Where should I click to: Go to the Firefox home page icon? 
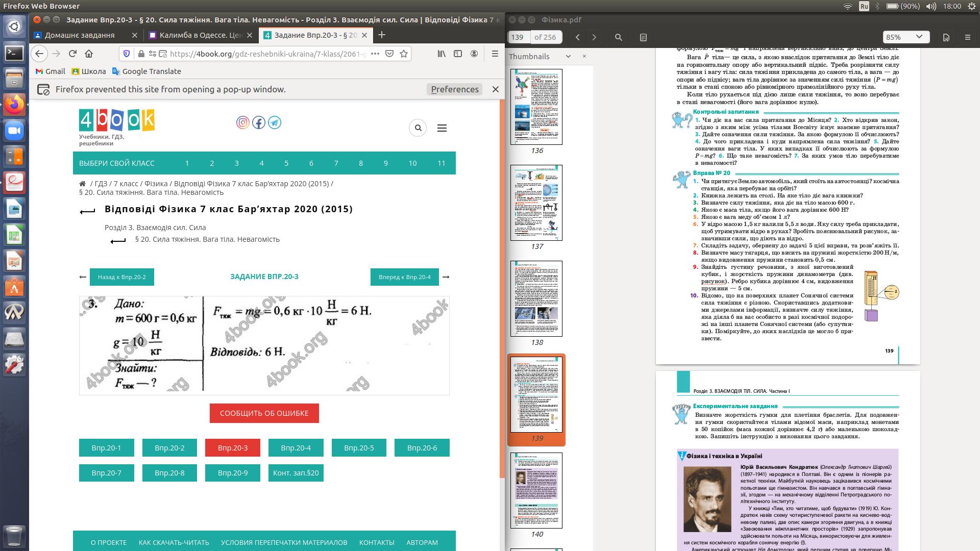tap(89, 54)
